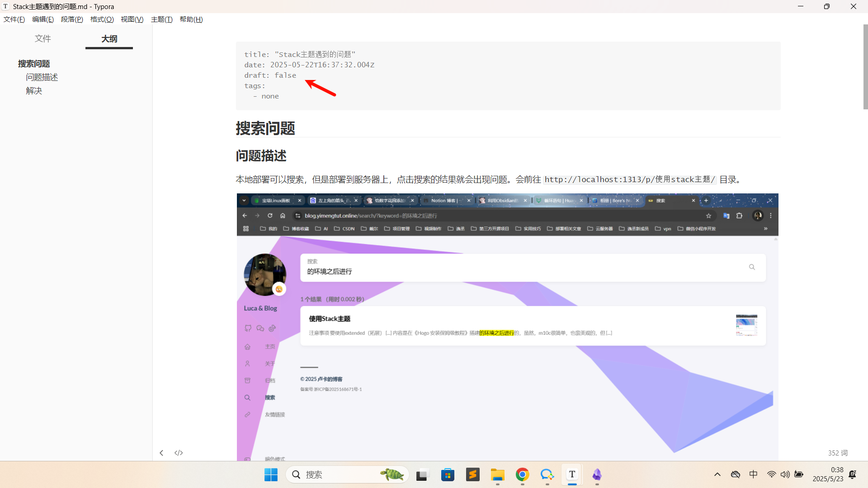868x488 pixels.
Task: Click the document vertical scrollbar
Action: pos(865,67)
